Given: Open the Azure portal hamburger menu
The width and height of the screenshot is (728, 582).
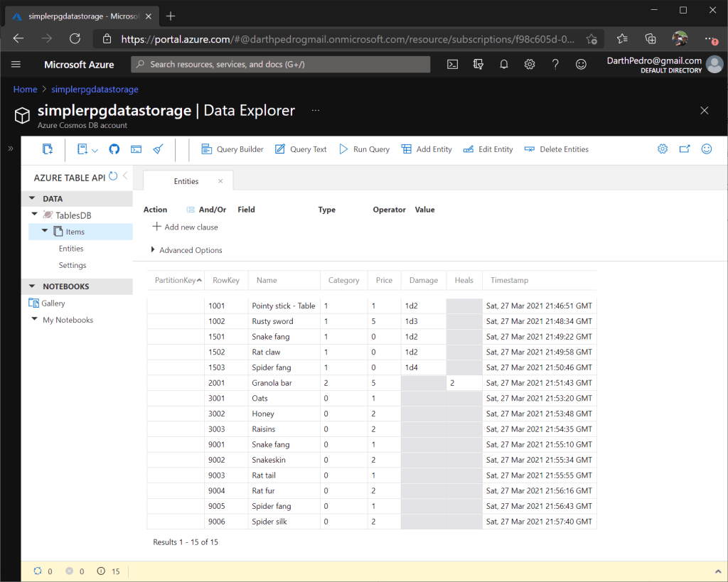Looking at the screenshot, I should pyautogui.click(x=16, y=65).
